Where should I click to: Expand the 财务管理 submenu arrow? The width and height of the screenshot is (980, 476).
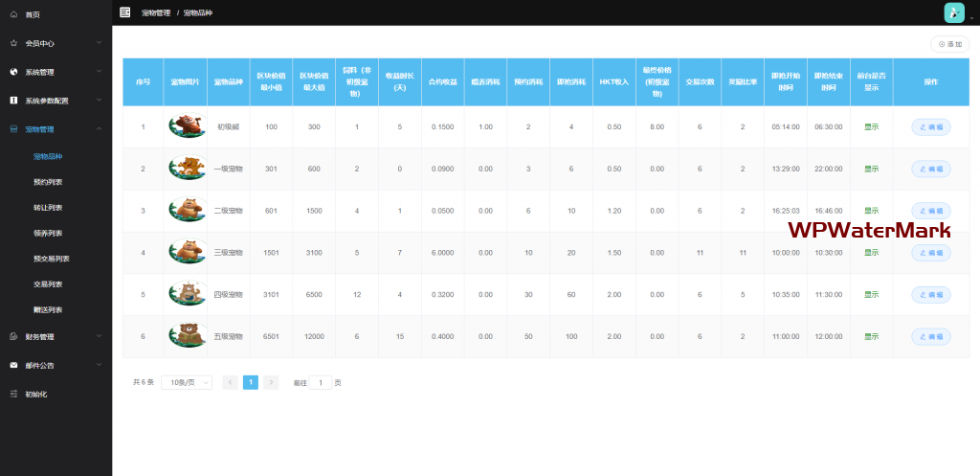(x=99, y=336)
